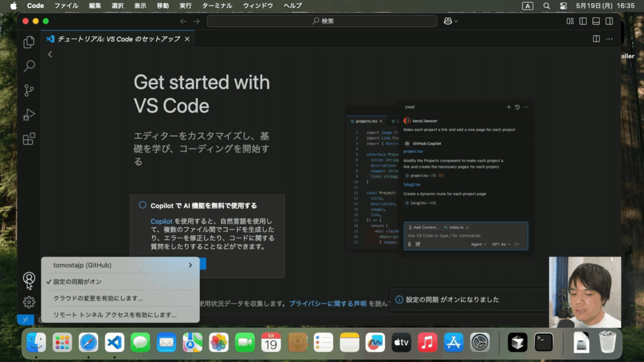Split the editor to the right

coord(596,39)
